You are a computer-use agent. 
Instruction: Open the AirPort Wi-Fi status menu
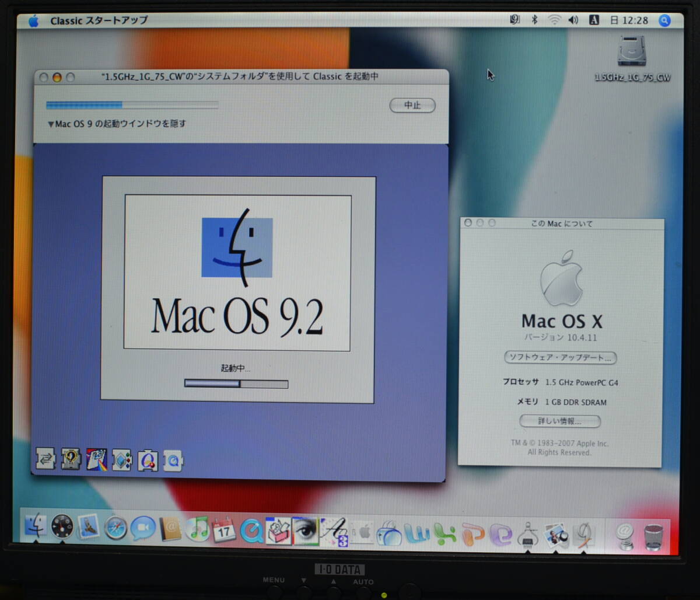[554, 20]
